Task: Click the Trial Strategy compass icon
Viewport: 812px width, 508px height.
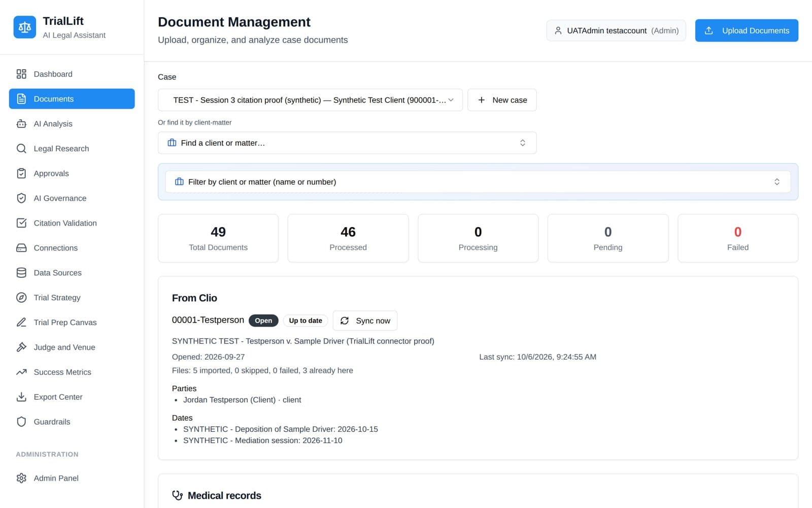Action: click(x=21, y=298)
